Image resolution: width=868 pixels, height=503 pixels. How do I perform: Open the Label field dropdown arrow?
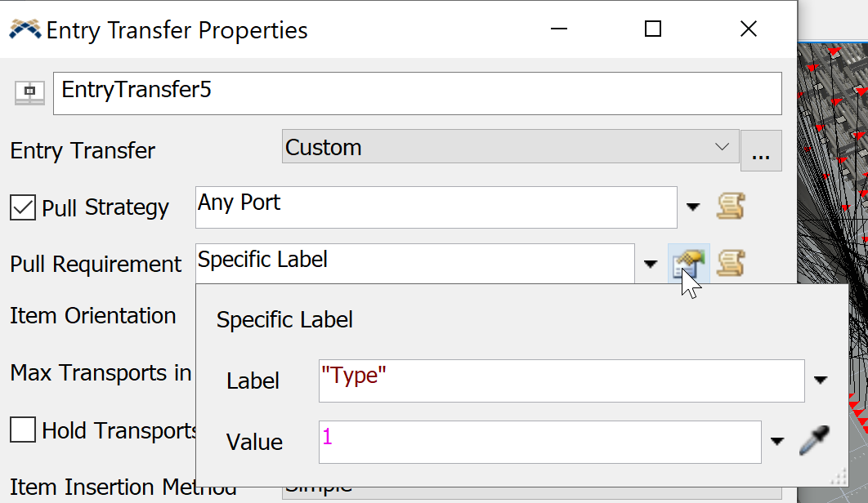tap(821, 381)
